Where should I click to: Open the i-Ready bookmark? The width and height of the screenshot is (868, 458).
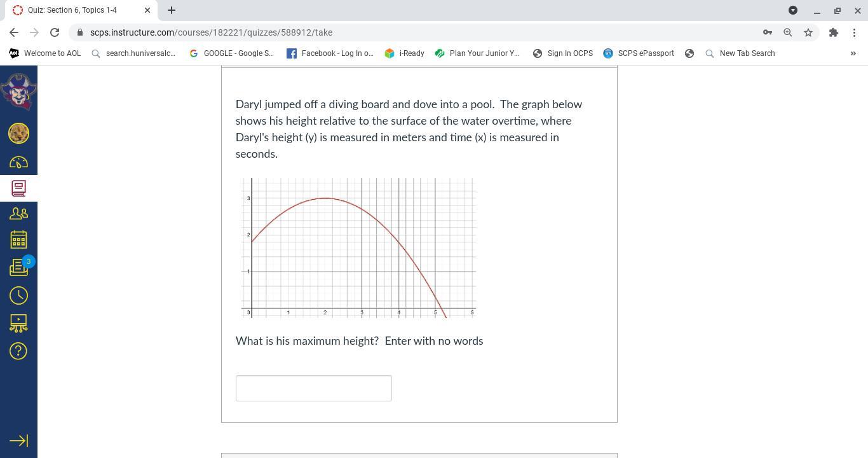click(x=404, y=53)
